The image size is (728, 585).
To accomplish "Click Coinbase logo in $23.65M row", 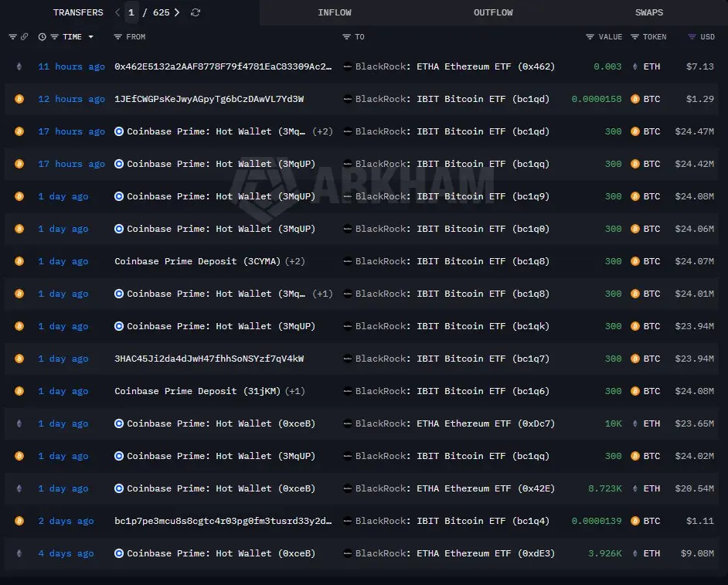I will (x=119, y=423).
